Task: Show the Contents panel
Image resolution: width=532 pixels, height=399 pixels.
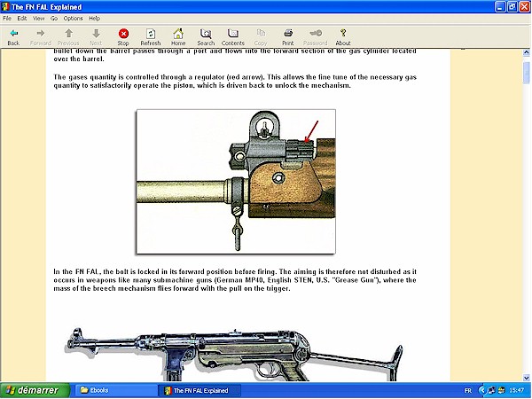Action: (x=232, y=37)
